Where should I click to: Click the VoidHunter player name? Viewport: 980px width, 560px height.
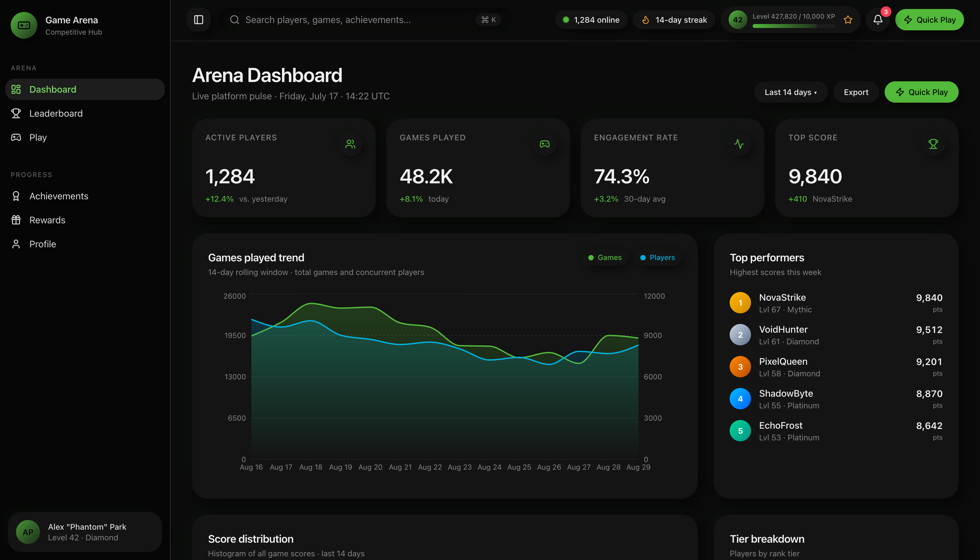pyautogui.click(x=783, y=329)
